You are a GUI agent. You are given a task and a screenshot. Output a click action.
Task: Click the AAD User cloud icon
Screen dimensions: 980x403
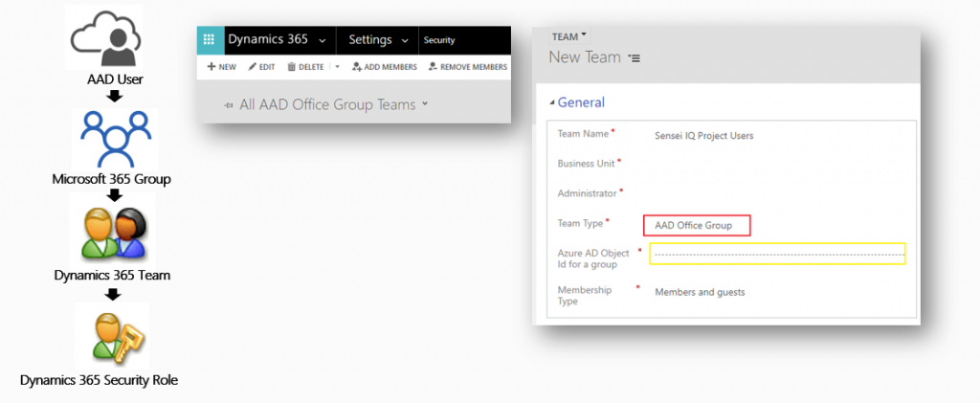103,37
